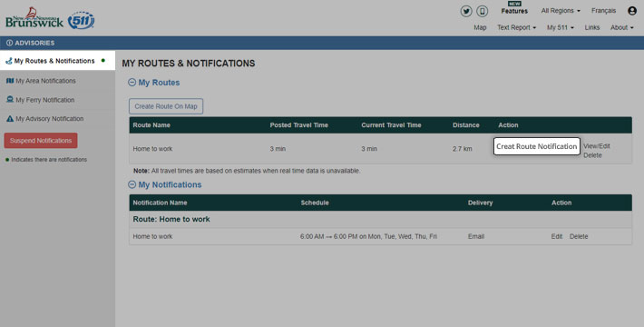Click the Advisories info icon
The height and width of the screenshot is (327, 644).
pyautogui.click(x=9, y=43)
